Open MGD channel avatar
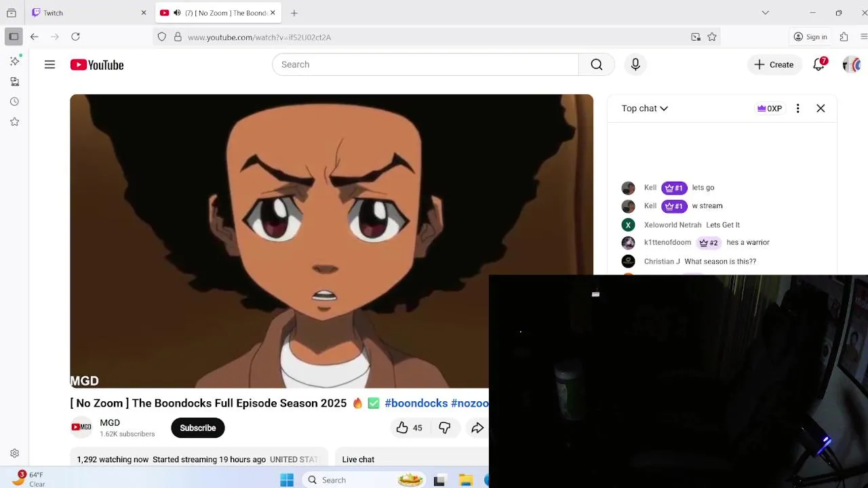 pos(81,427)
